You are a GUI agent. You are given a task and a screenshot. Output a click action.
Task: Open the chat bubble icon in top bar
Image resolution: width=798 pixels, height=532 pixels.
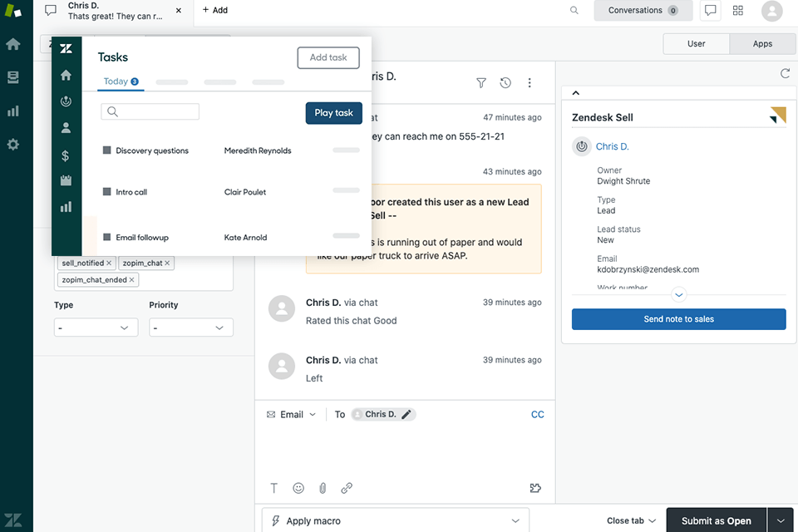[x=711, y=10]
